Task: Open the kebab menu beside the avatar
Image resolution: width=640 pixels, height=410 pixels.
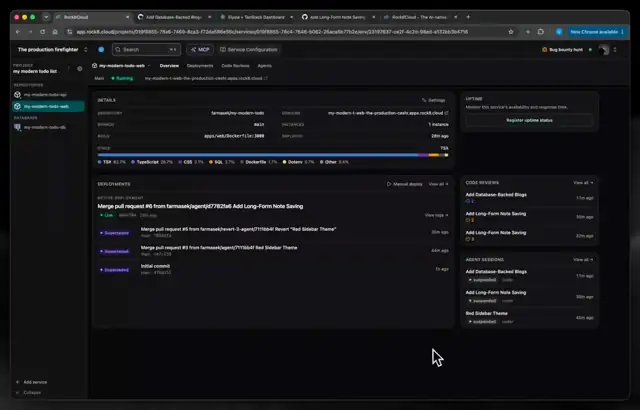Action: [x=615, y=50]
